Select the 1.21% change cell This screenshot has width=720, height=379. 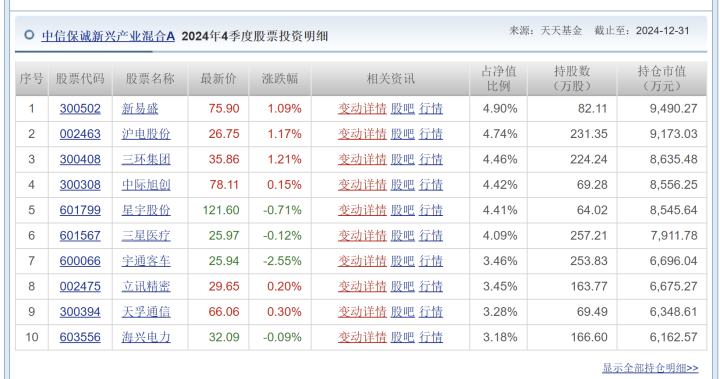click(x=280, y=159)
